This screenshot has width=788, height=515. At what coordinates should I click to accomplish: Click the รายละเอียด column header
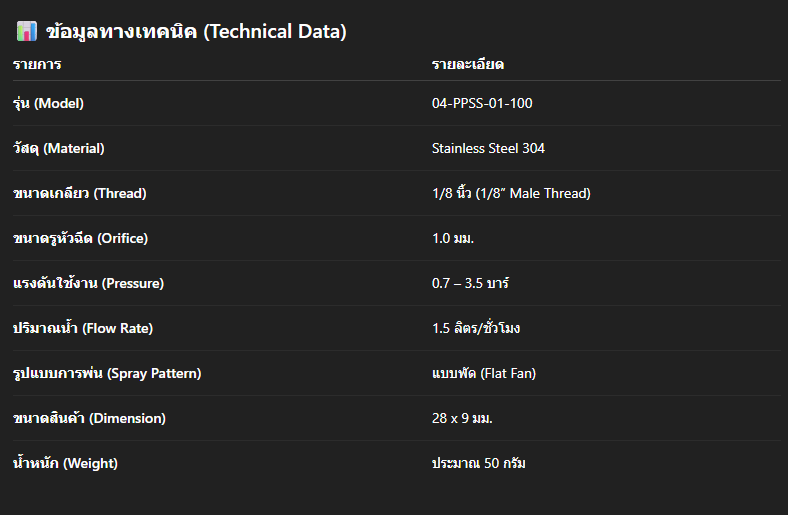(467, 65)
